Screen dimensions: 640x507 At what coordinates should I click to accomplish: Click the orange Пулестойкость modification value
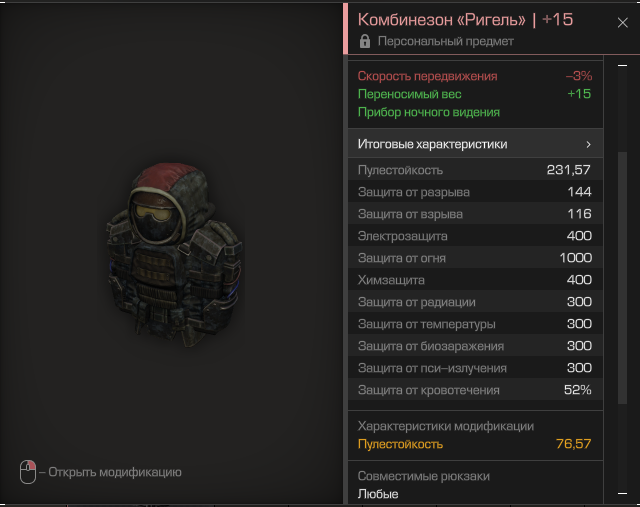[x=573, y=444]
